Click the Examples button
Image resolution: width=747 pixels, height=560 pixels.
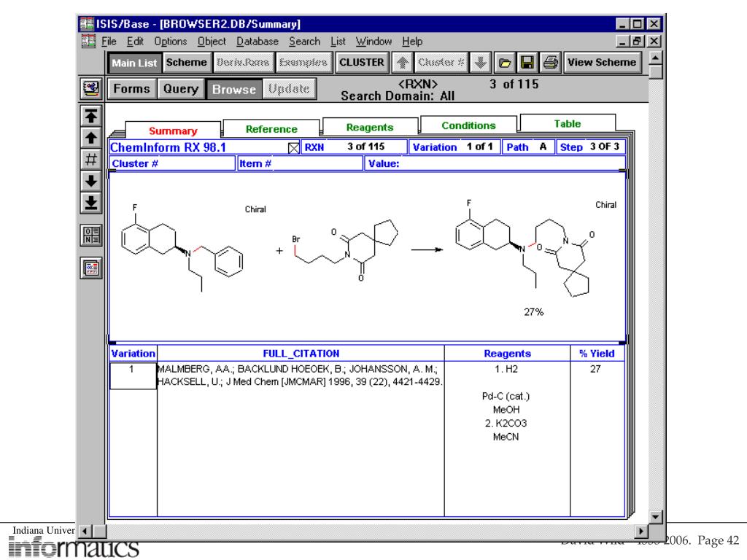pyautogui.click(x=303, y=63)
